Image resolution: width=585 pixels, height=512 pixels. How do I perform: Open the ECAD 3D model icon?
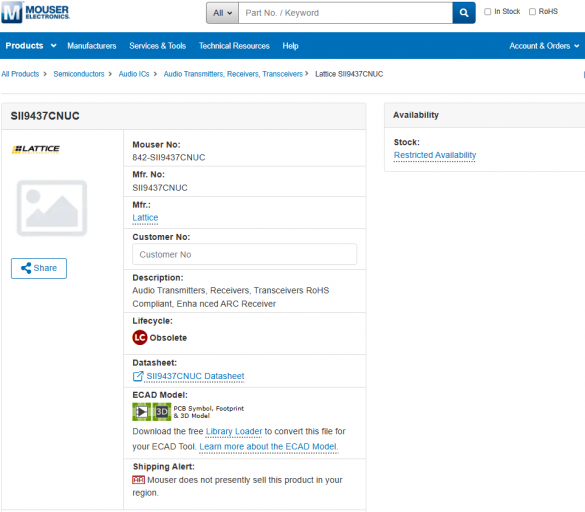click(162, 412)
